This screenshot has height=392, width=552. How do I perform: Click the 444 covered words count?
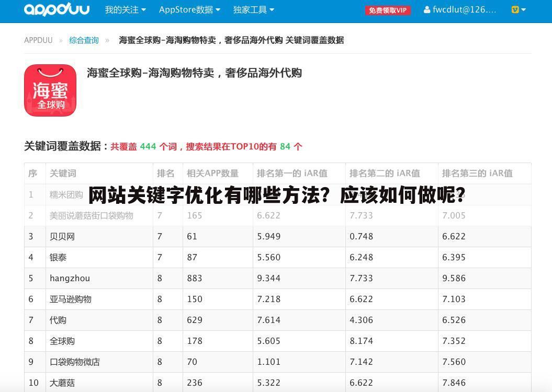point(148,146)
